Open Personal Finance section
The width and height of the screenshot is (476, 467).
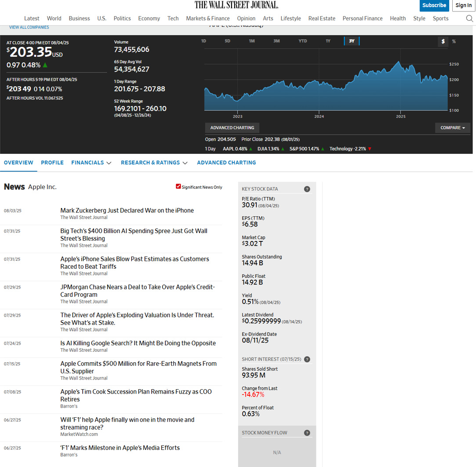click(x=363, y=18)
